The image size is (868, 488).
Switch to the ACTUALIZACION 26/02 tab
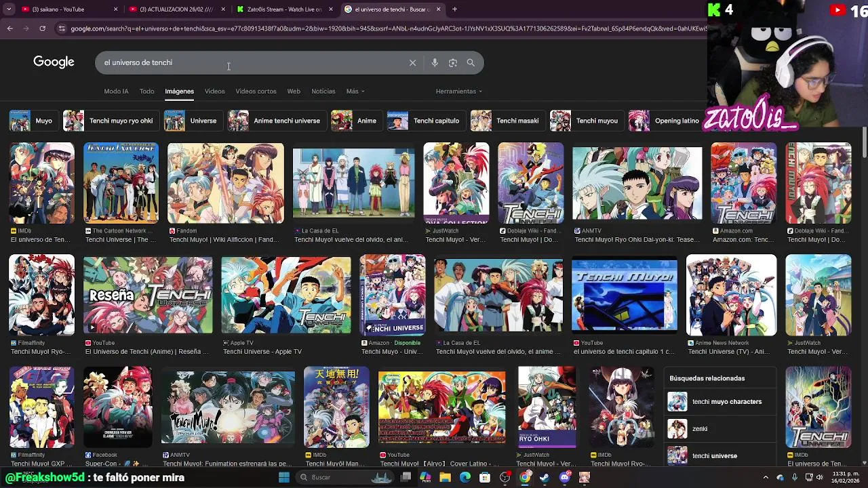tap(176, 9)
